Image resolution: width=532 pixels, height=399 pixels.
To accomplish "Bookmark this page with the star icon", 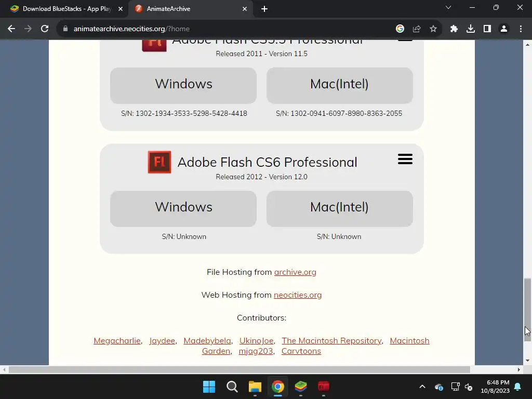I will tap(433, 29).
